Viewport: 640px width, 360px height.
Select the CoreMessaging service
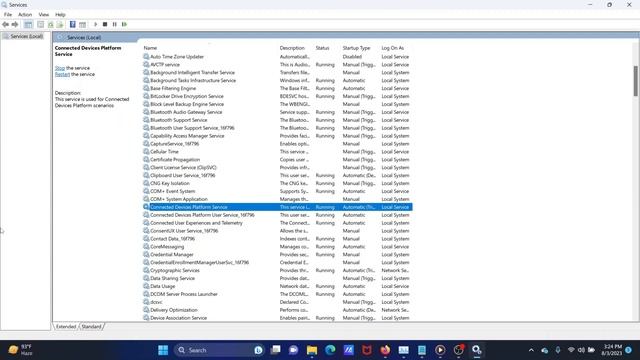tap(278, 247)
